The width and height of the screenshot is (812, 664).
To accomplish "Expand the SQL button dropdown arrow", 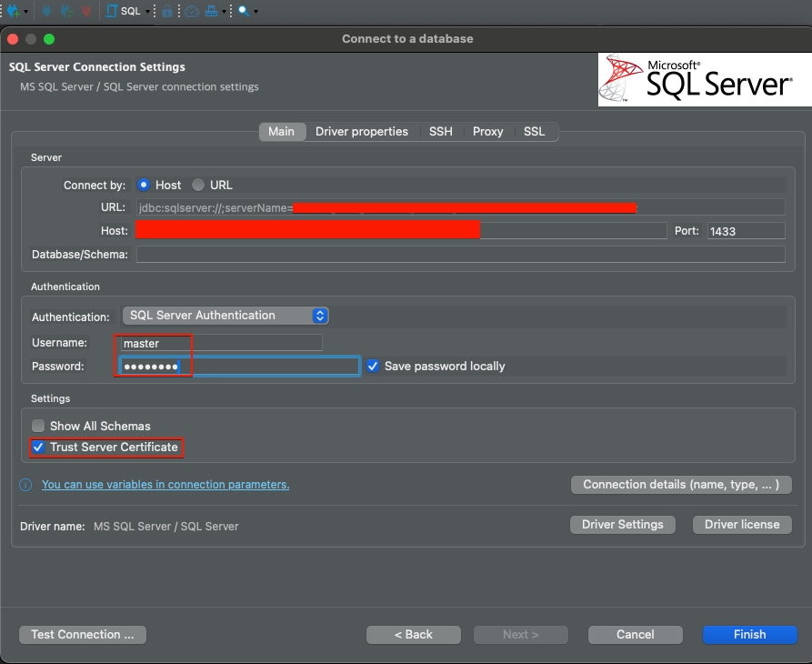I will click(x=146, y=12).
